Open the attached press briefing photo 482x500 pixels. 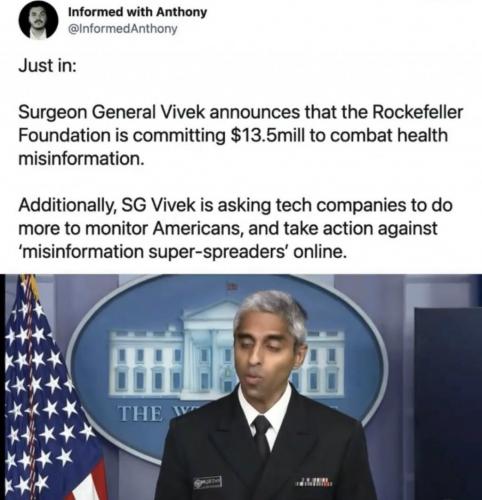pos(241,387)
